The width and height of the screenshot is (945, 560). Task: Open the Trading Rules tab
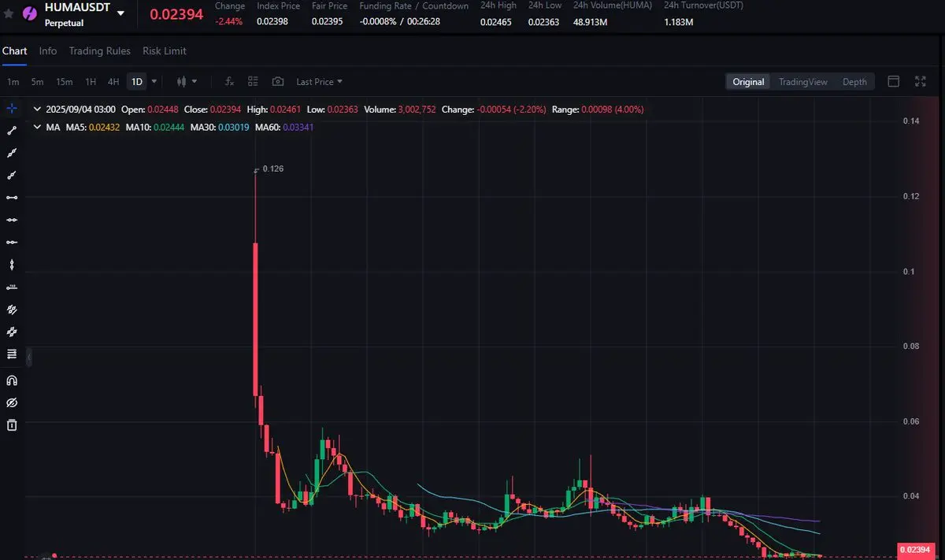coord(99,50)
